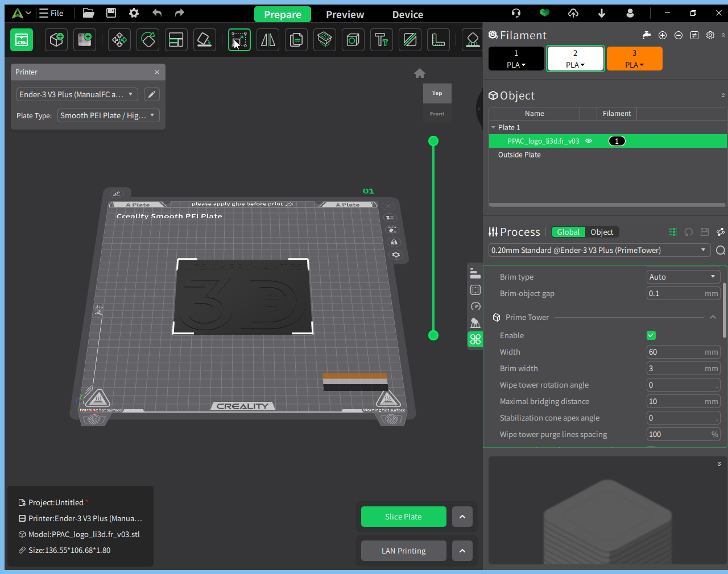The height and width of the screenshot is (574, 728).
Task: Edit printer preset pencil button
Action: [152, 94]
